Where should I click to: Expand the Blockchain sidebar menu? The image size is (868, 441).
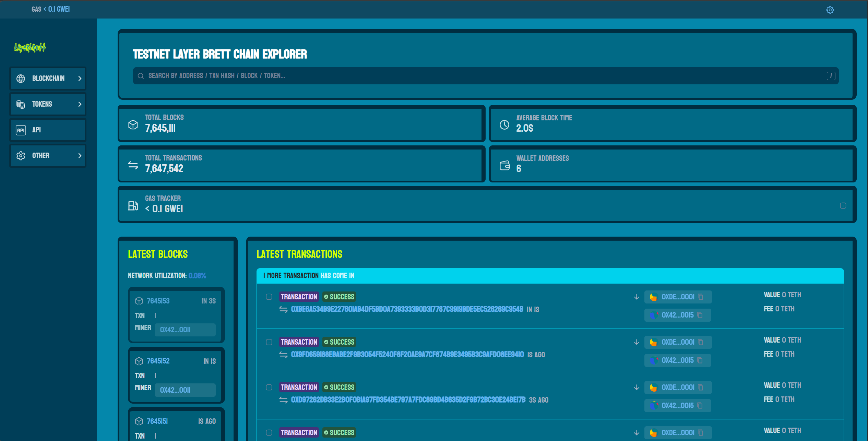[x=48, y=79]
